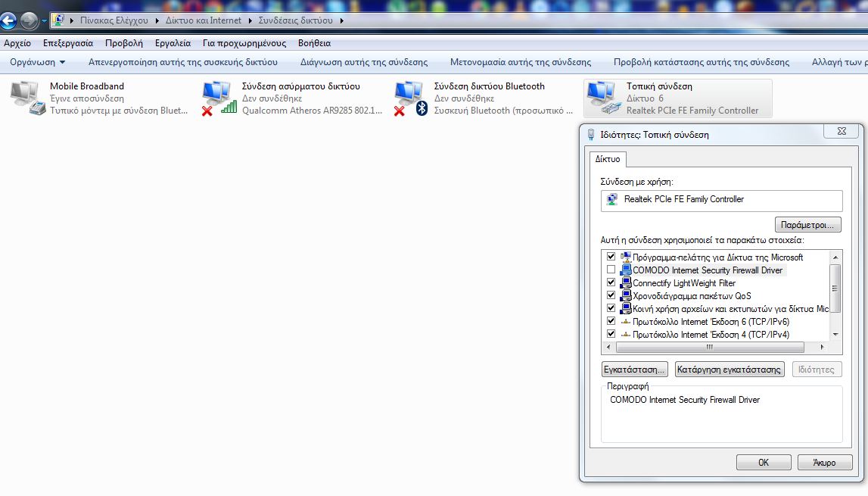Click horizontal scrollbar thumb in components list
Image resolution: width=868 pixels, height=496 pixels.
[x=710, y=348]
